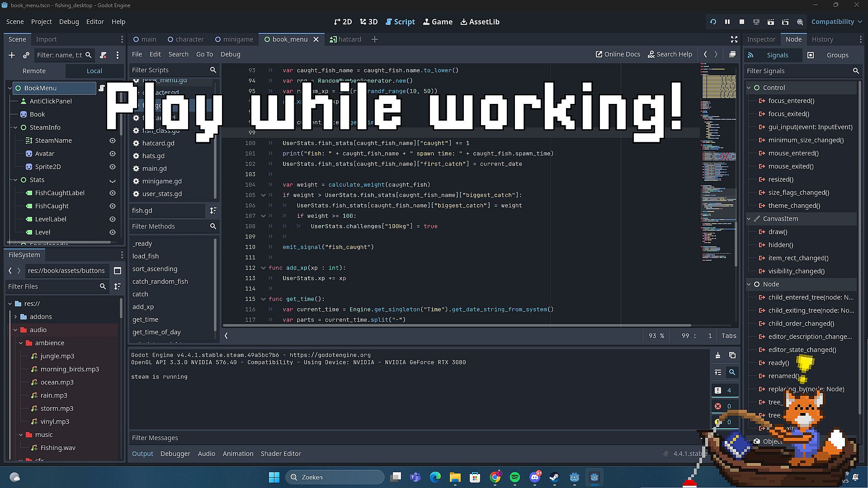
Task: Expand the addons folder
Action: point(15,317)
